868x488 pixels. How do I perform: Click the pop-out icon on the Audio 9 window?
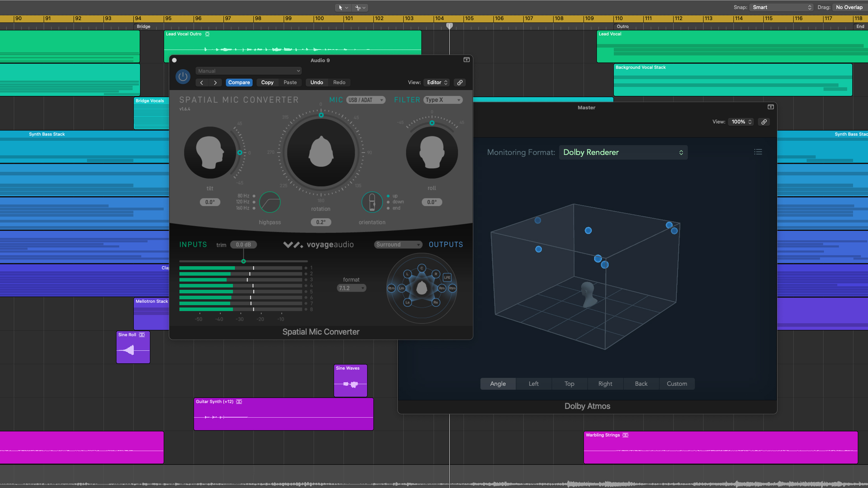pos(466,60)
